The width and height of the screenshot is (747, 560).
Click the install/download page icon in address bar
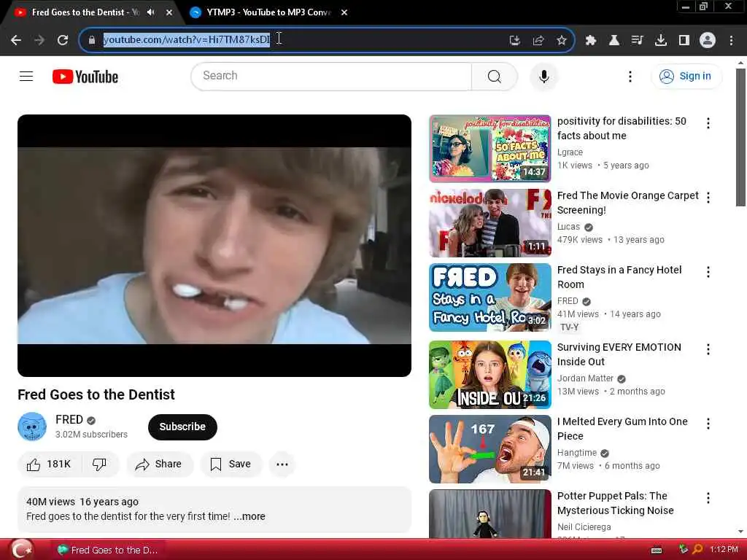[514, 41]
